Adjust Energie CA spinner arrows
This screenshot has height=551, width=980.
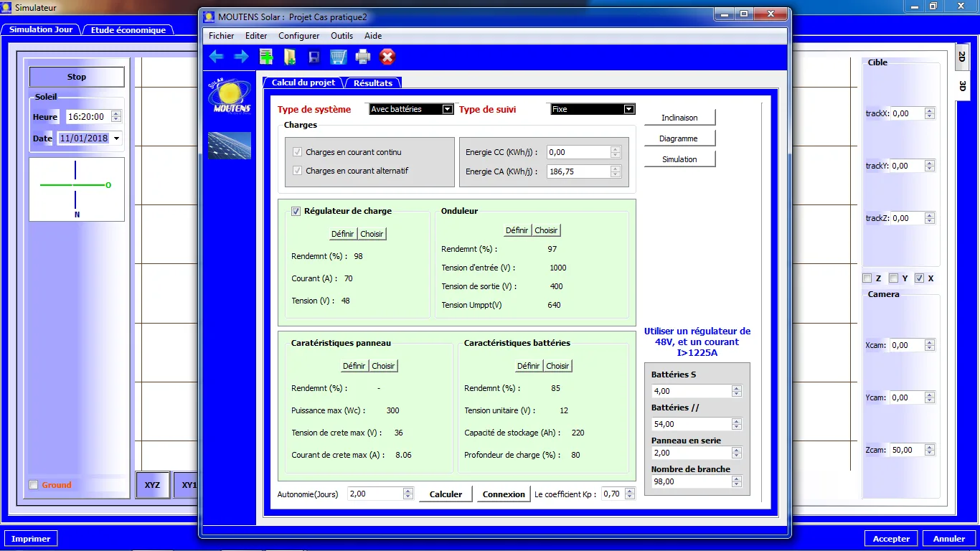[615, 171]
